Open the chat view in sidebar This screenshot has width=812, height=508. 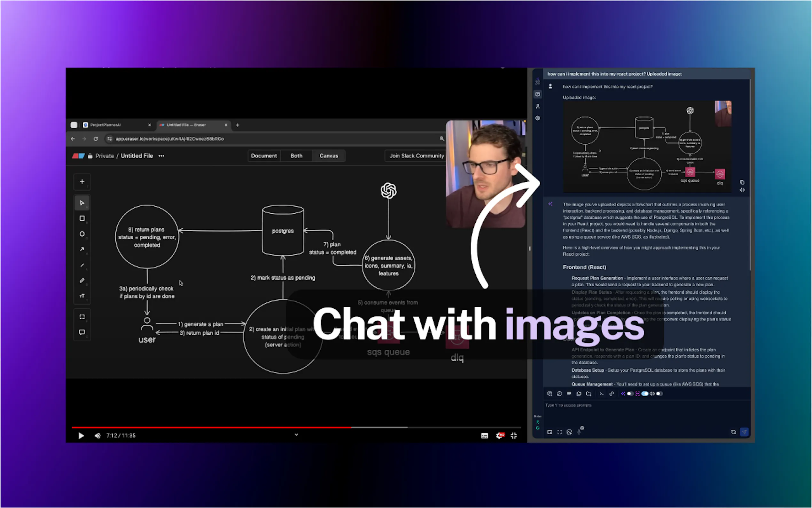[538, 94]
